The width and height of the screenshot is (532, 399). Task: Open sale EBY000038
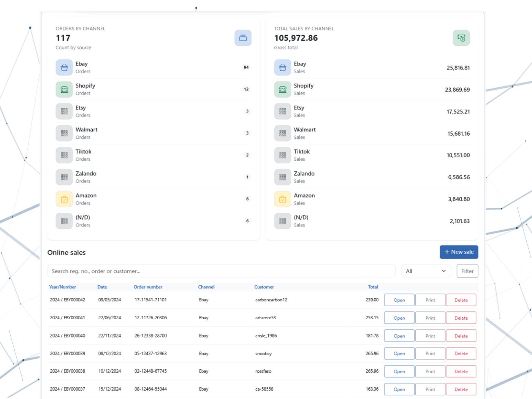[x=399, y=372]
